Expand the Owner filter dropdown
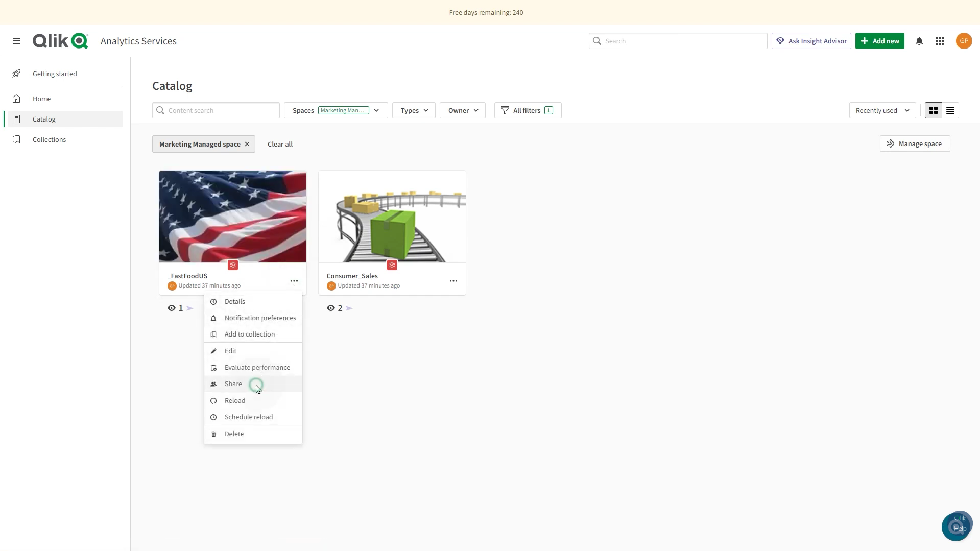The height and width of the screenshot is (551, 980). pyautogui.click(x=463, y=110)
